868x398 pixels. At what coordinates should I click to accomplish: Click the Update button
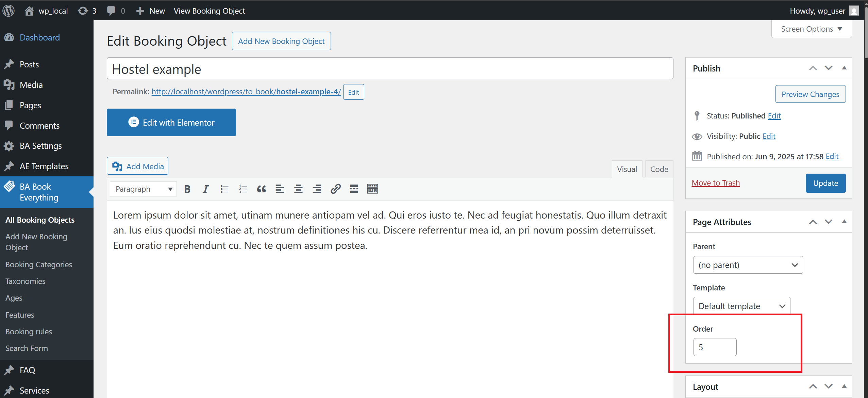coord(825,183)
